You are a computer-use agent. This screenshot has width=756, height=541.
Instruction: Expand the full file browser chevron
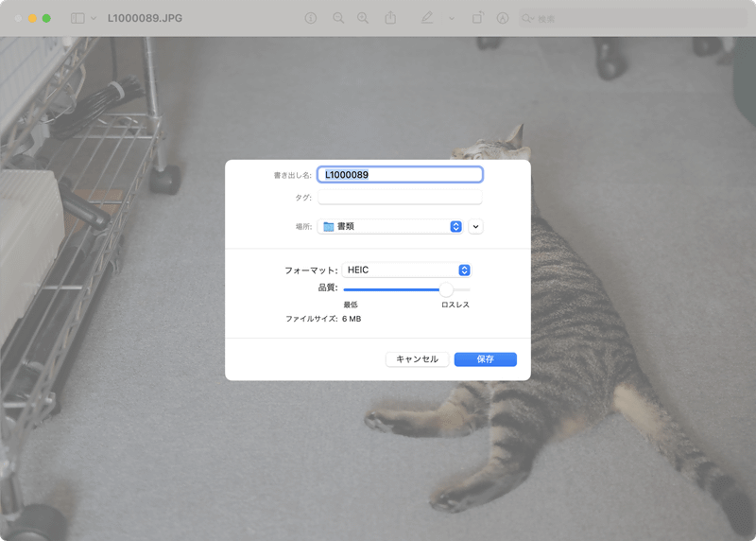click(x=475, y=226)
